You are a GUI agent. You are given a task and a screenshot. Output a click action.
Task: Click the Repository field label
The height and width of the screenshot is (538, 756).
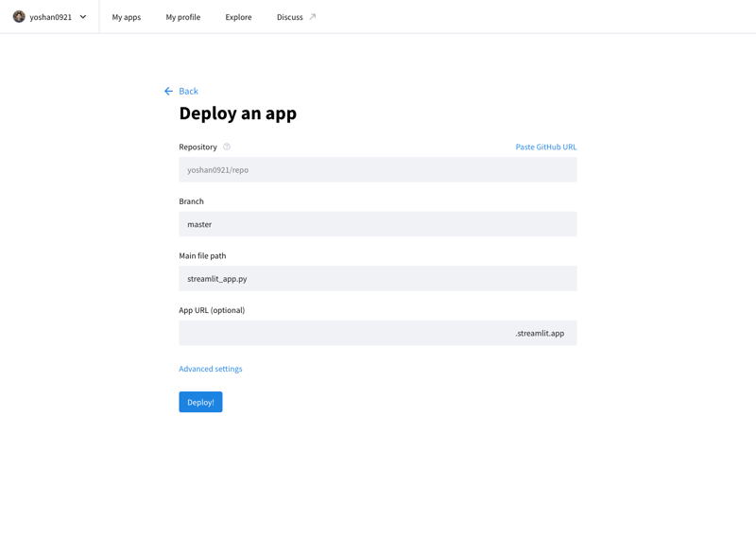pyautogui.click(x=198, y=147)
